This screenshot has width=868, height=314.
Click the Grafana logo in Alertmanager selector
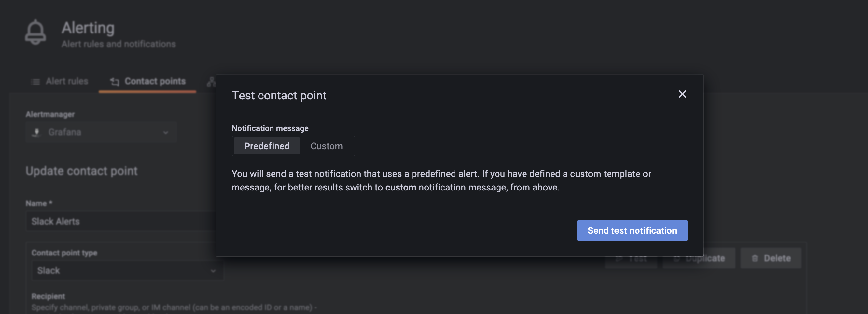coord(36,132)
